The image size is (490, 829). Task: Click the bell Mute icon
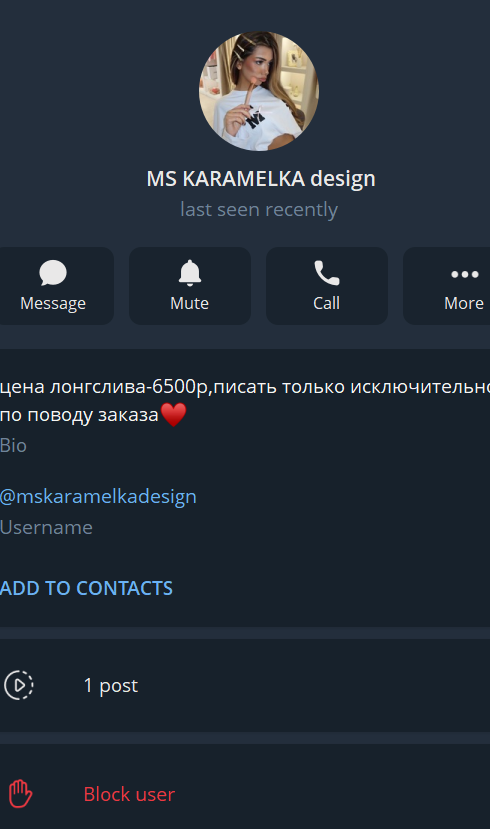coord(190,273)
